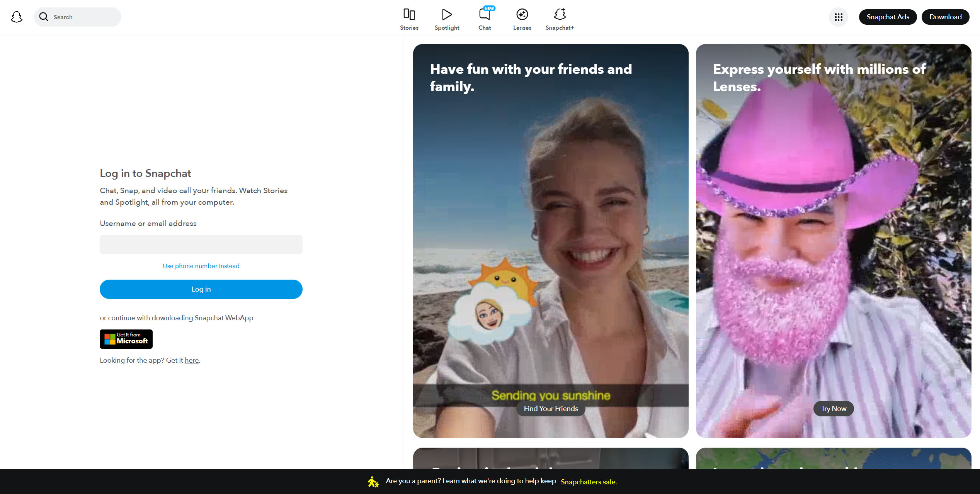The width and height of the screenshot is (980, 494).
Task: Click the yellow parent safety icon
Action: [373, 482]
